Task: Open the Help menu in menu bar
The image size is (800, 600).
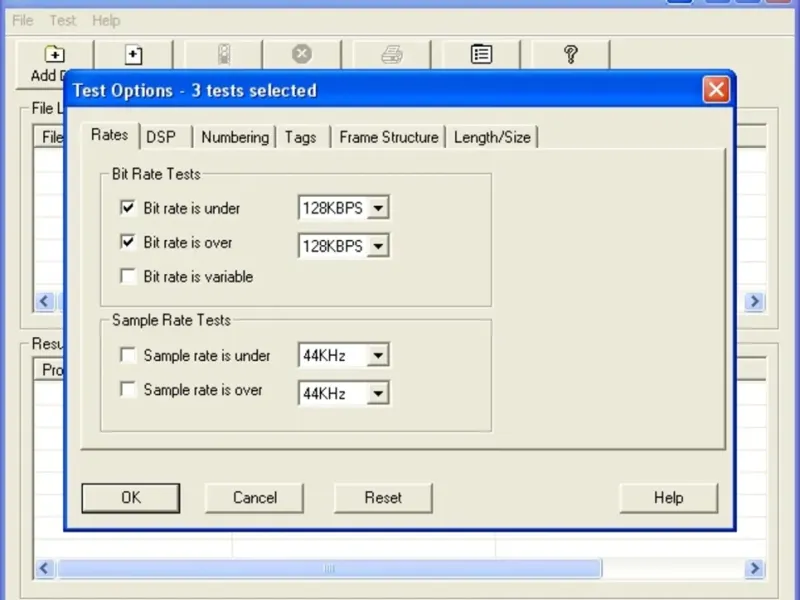Action: tap(106, 20)
